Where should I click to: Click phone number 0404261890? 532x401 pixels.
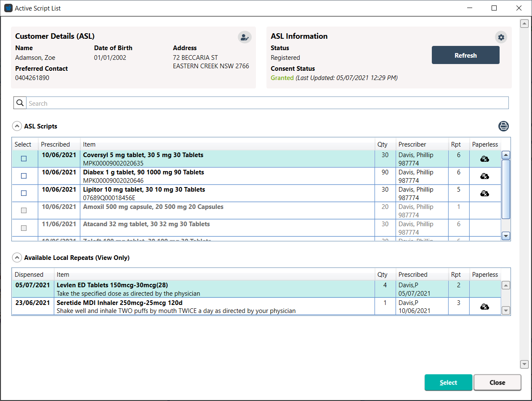[x=32, y=78]
